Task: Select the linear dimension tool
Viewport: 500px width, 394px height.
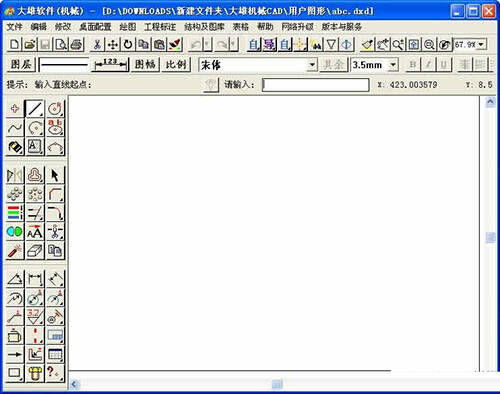Action: pos(35,279)
